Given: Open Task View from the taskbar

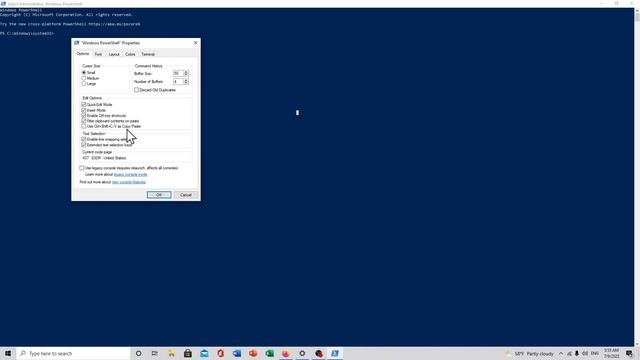Looking at the screenshot, I should (x=155, y=353).
